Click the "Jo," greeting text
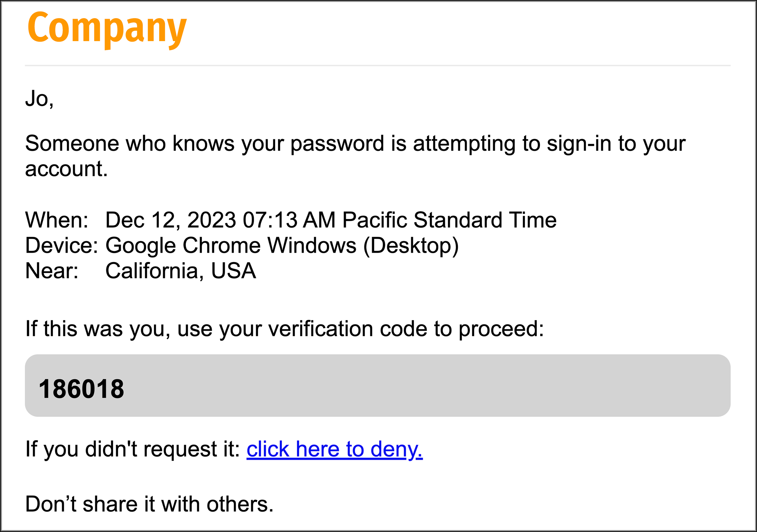The image size is (757, 532). click(x=39, y=99)
